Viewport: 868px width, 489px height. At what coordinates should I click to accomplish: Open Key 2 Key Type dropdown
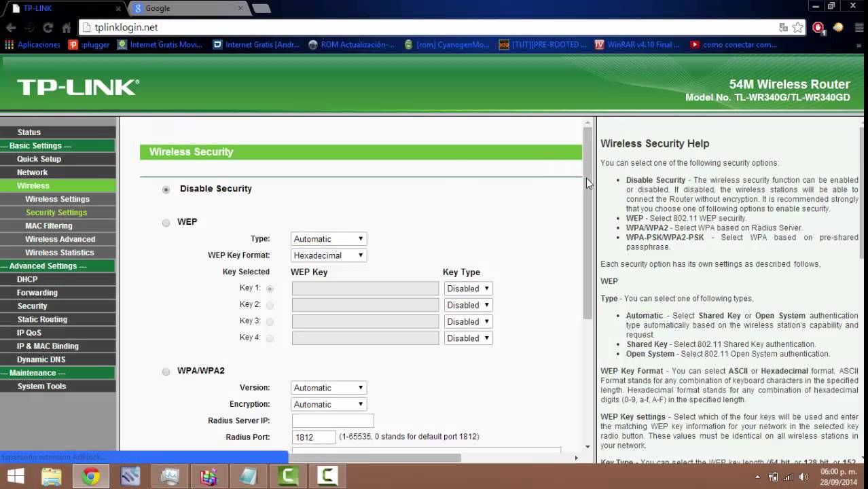click(468, 305)
